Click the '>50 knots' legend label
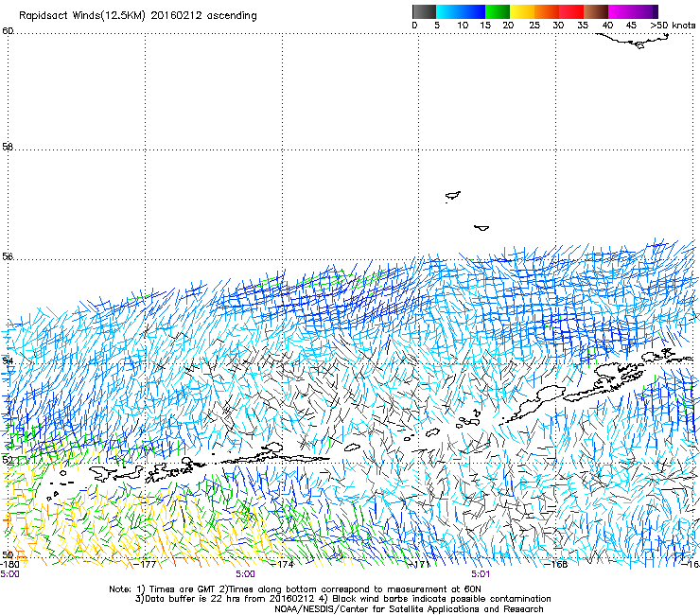 tap(673, 26)
